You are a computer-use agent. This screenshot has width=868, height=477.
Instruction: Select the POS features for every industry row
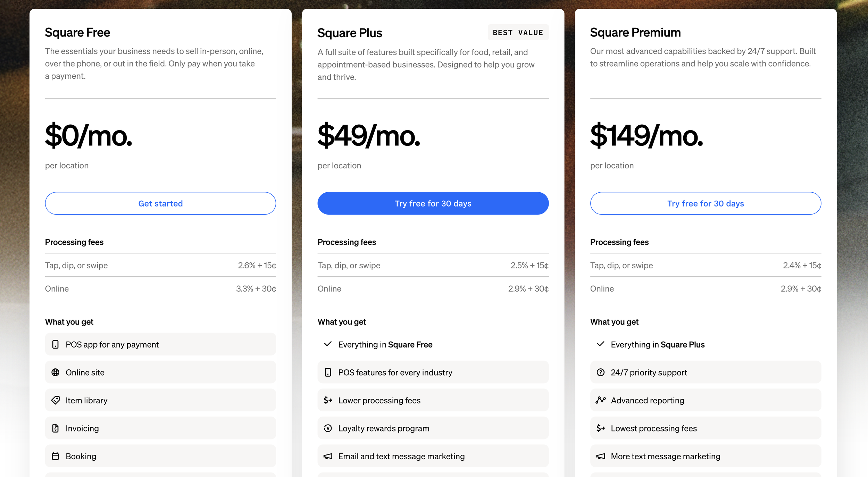click(433, 372)
